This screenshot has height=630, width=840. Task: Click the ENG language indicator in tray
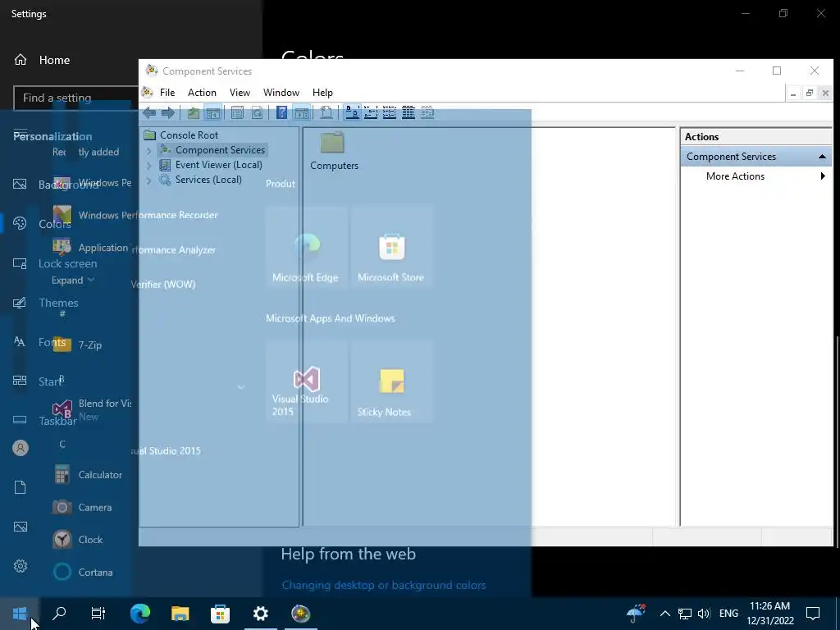point(728,614)
